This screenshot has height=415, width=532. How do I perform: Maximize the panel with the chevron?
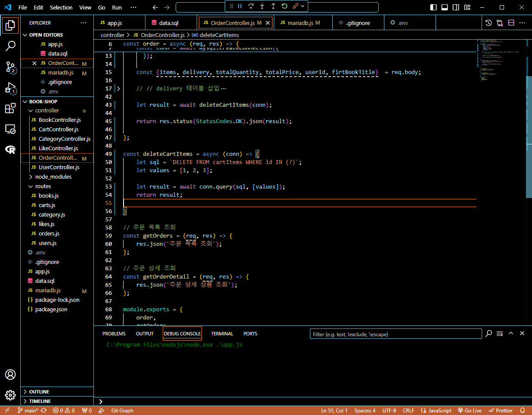coord(511,333)
